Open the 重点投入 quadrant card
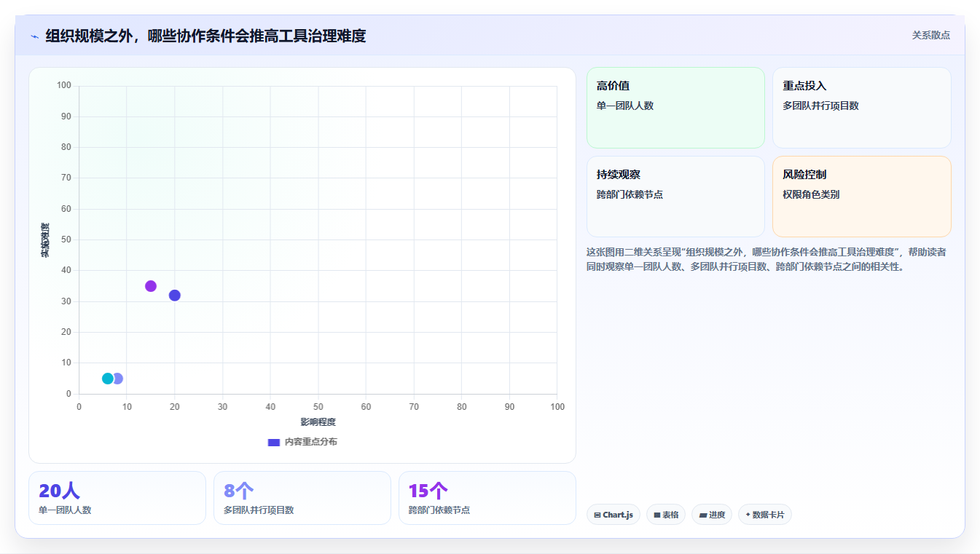The width and height of the screenshot is (980, 554). tap(862, 108)
